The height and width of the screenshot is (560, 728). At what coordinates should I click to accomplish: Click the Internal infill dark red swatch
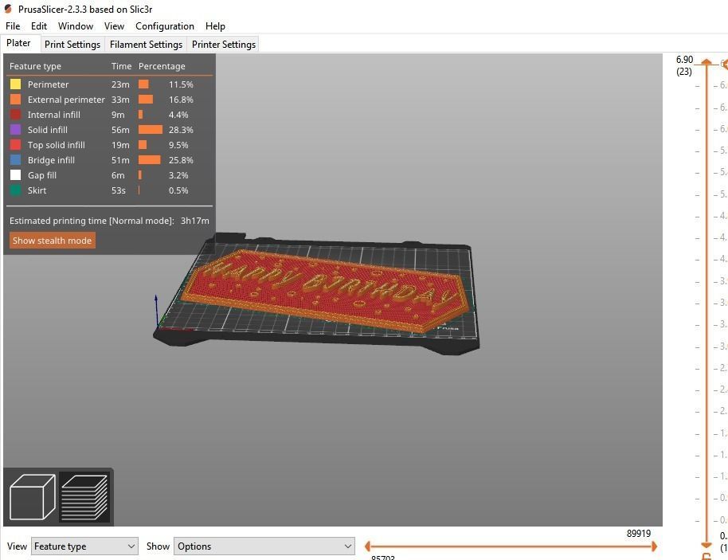tap(15, 114)
